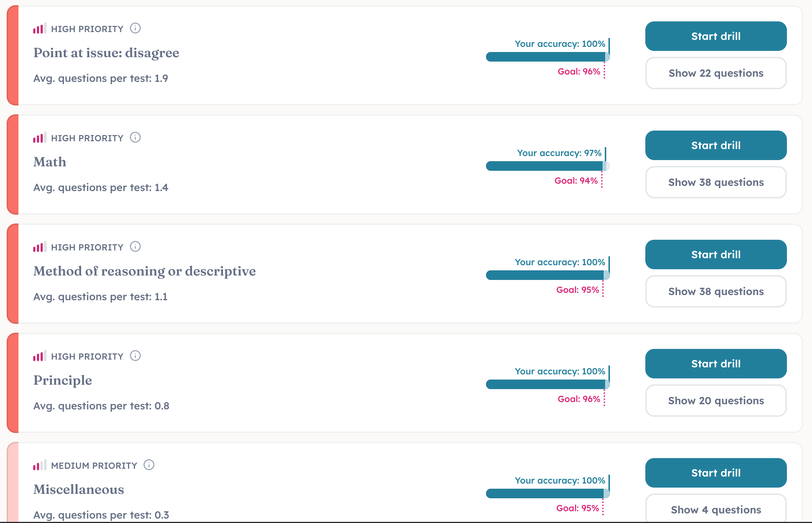
Task: Open info icon for Method of reasoning priority
Action: pyautogui.click(x=135, y=247)
